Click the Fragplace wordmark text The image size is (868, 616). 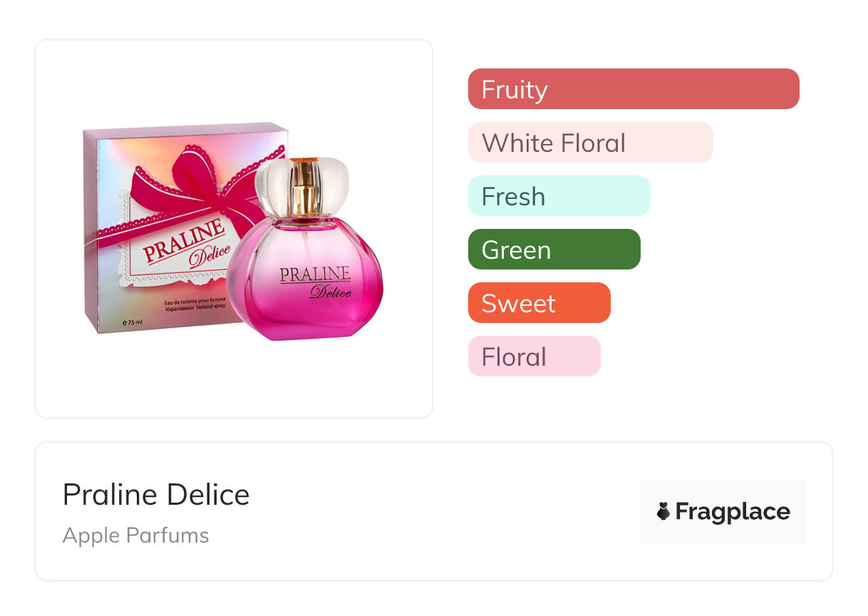[733, 511]
